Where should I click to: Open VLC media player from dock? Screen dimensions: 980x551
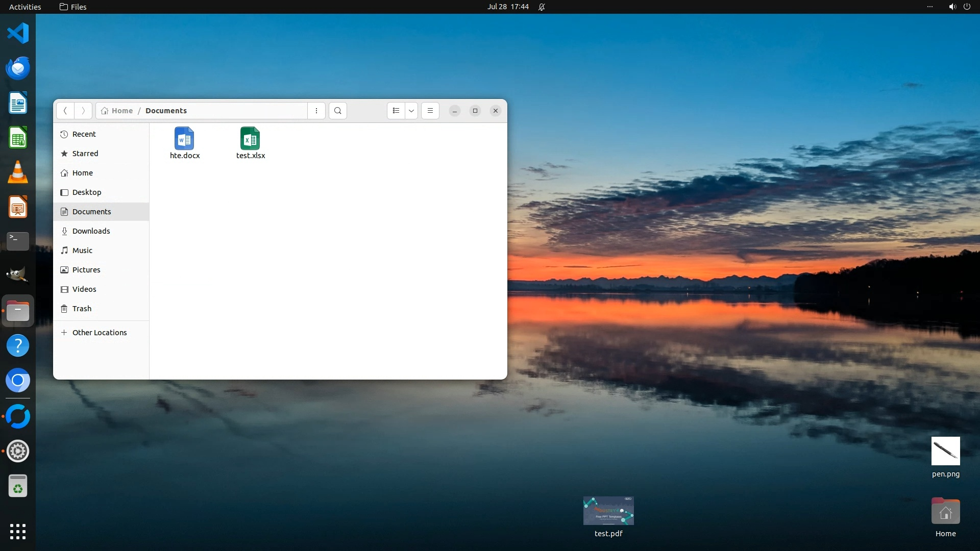coord(18,172)
